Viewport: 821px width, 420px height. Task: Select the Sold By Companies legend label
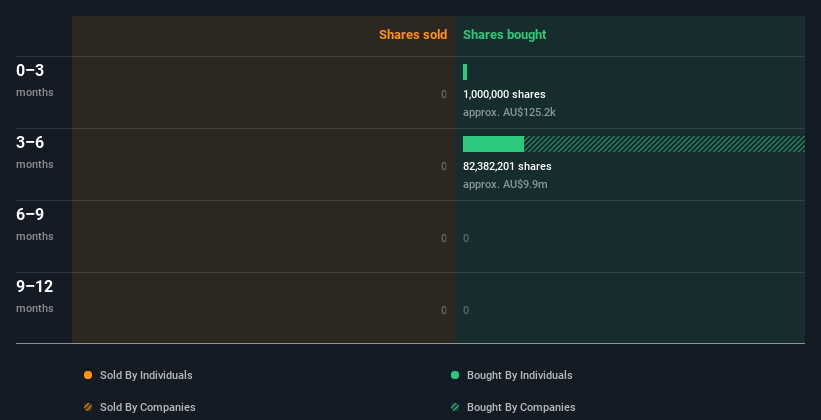[x=148, y=407]
